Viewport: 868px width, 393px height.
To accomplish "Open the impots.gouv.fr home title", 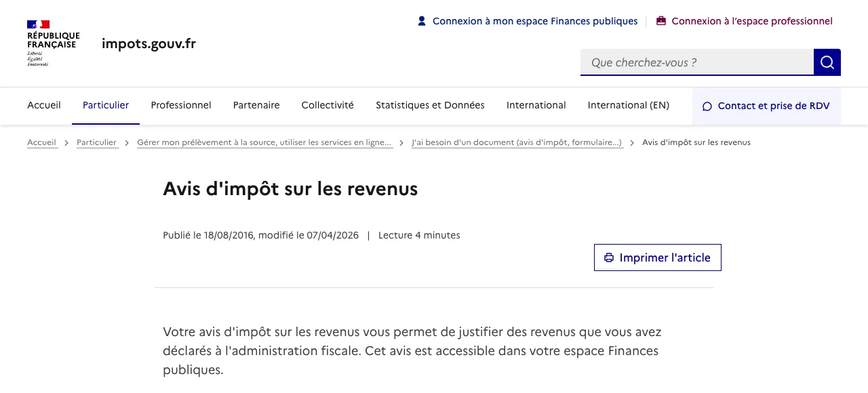I will tap(149, 43).
